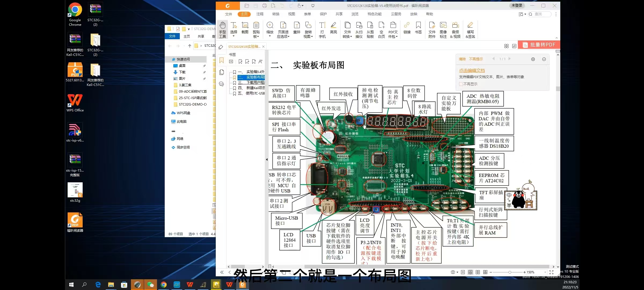Click the 清除 link in tip panel
Image resolution: width=644 pixels, height=290 pixels.
(x=462, y=59)
